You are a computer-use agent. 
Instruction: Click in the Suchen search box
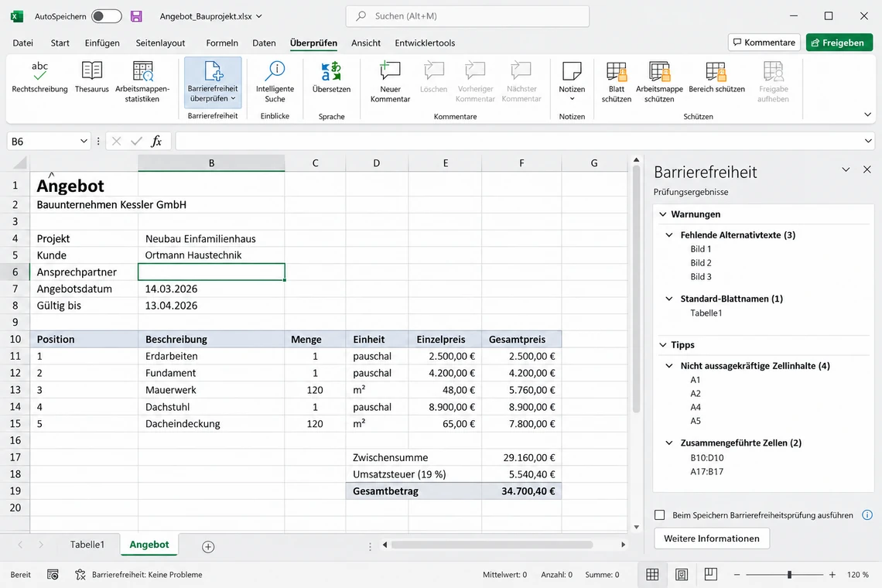point(467,16)
